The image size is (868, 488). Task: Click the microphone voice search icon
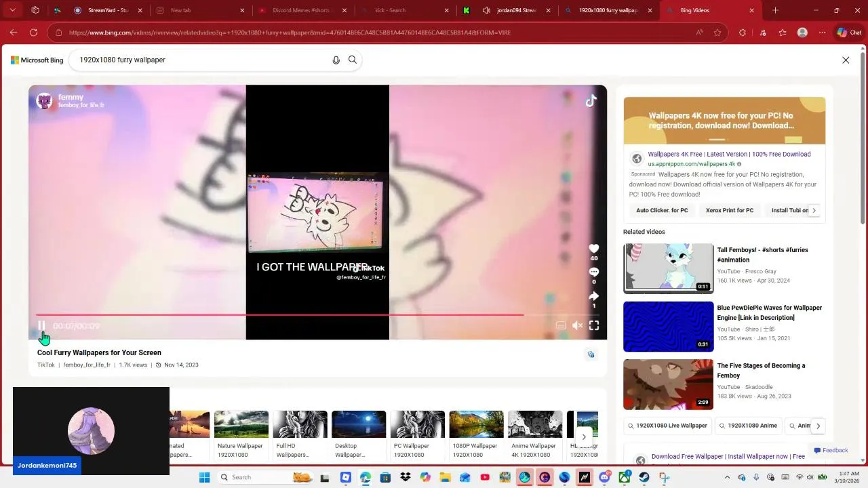[336, 60]
